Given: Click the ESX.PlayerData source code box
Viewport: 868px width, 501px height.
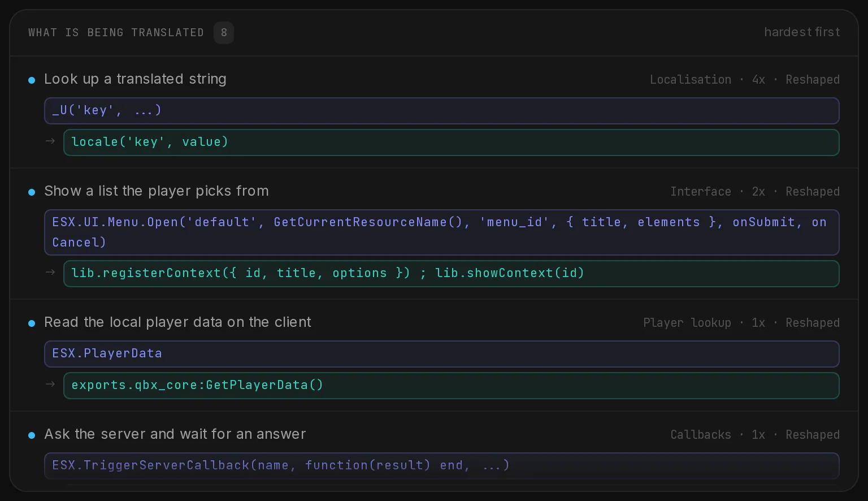Looking at the screenshot, I should click(442, 354).
